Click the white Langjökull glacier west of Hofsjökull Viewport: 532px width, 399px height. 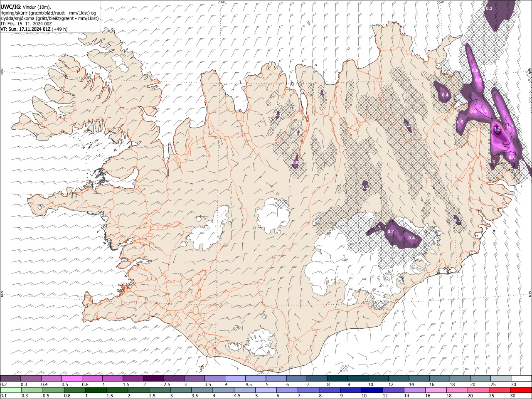point(209,229)
